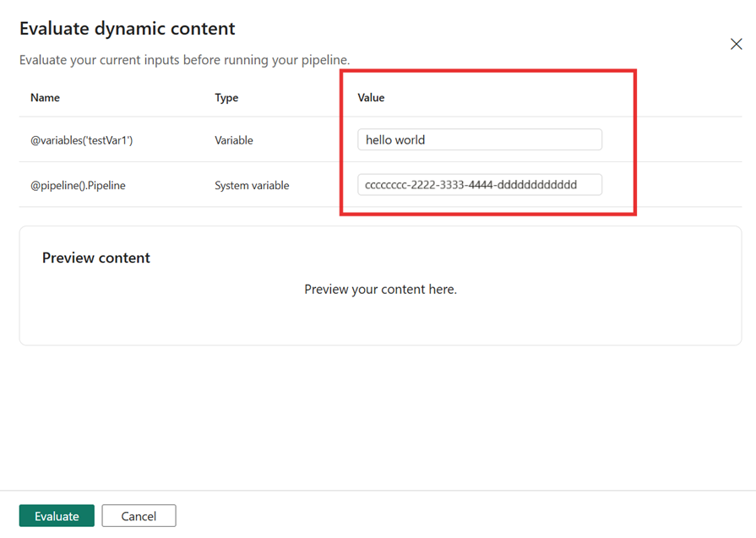Select the pipeline ID value field
Viewport: 756px width, 538px height.
[x=479, y=184]
